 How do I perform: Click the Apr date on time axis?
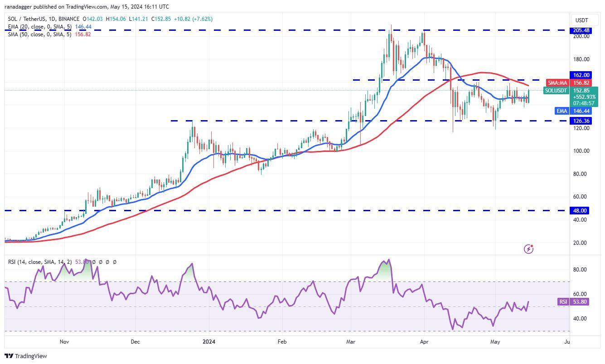tap(424, 342)
